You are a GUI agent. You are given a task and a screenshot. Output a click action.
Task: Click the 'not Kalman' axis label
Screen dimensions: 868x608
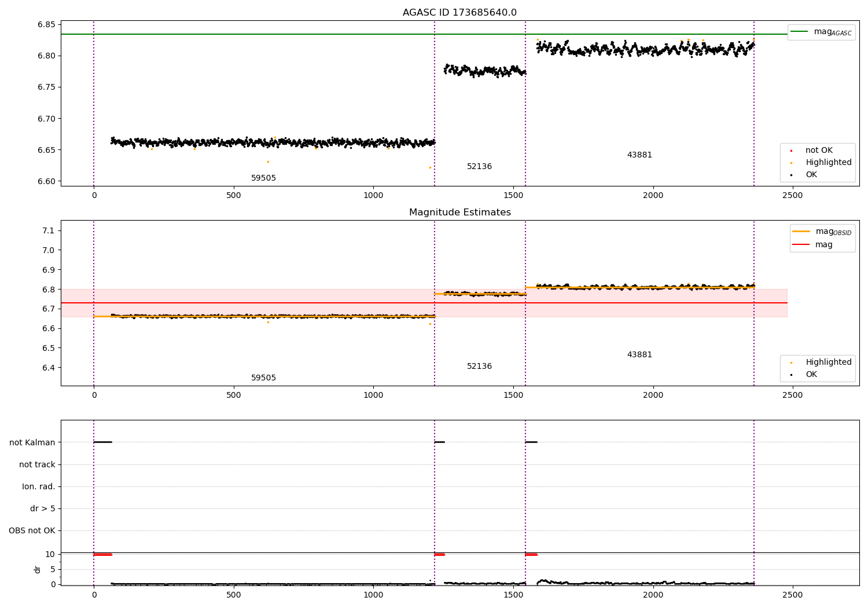[x=32, y=442]
